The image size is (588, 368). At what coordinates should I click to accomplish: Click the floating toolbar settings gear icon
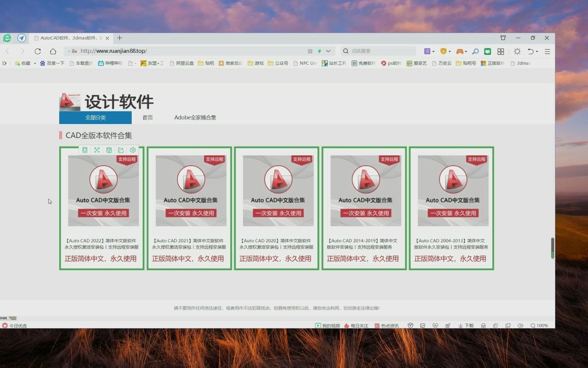(x=133, y=150)
